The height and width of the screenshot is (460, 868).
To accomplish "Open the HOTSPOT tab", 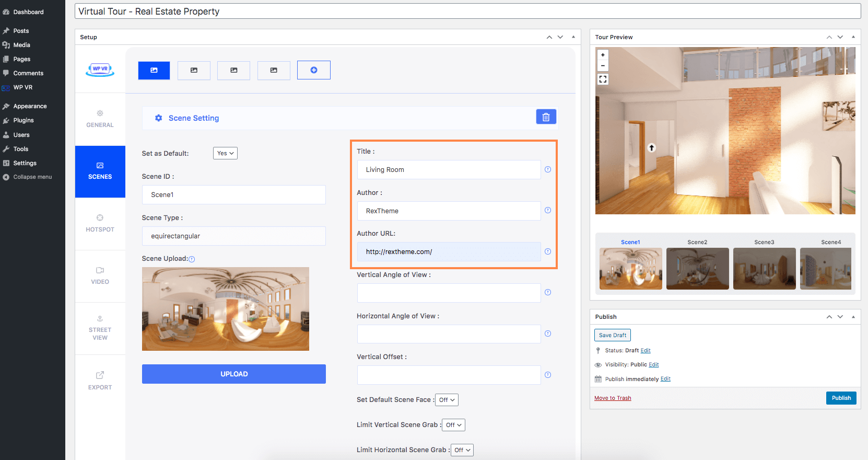I will (100, 224).
